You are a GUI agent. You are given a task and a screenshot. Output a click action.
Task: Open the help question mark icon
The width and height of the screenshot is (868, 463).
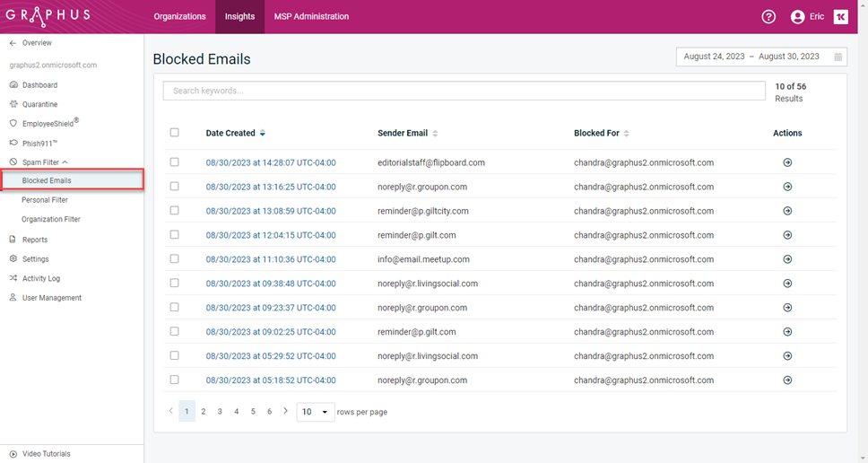coord(768,17)
